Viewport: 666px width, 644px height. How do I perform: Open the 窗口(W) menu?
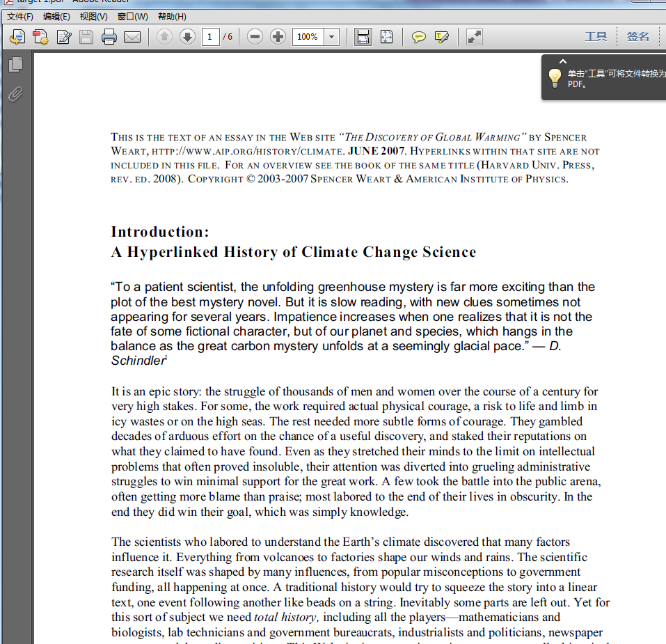coord(132,17)
